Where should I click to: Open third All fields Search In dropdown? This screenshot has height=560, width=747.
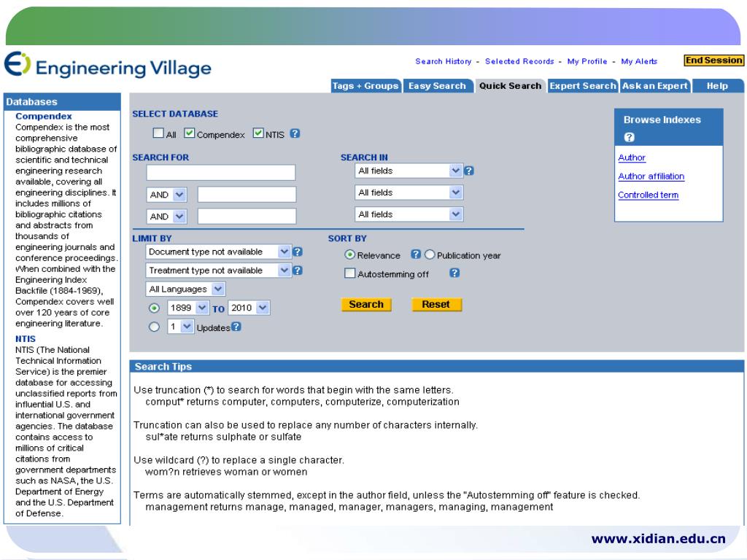point(409,215)
